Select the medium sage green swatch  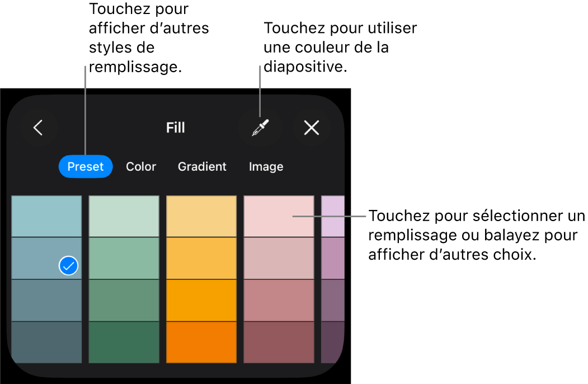(124, 300)
